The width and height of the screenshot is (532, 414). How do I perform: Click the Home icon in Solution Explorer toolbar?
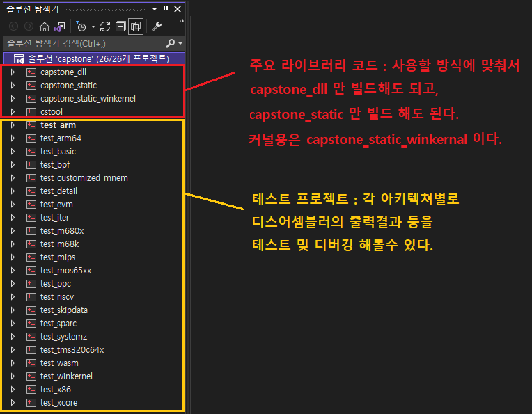point(45,26)
